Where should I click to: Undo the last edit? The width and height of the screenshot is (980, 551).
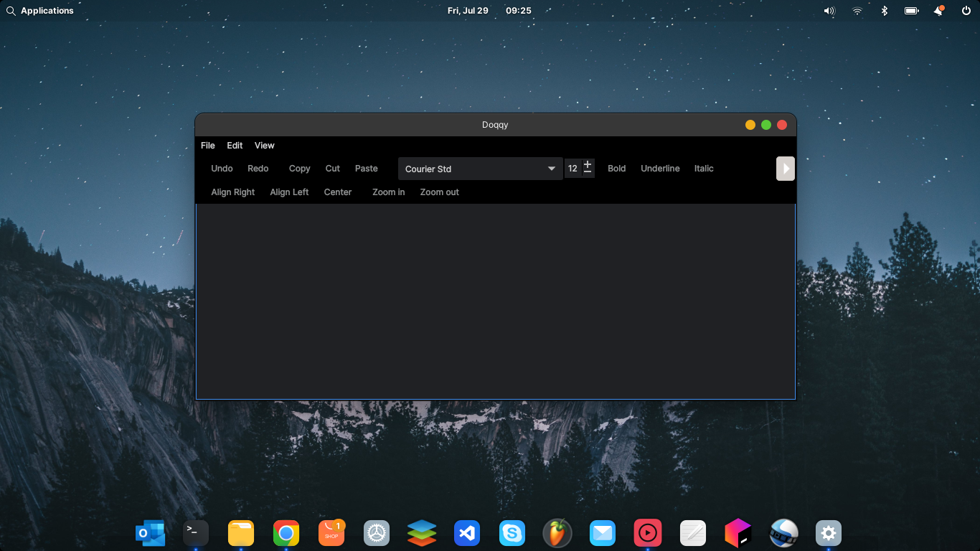(x=222, y=168)
